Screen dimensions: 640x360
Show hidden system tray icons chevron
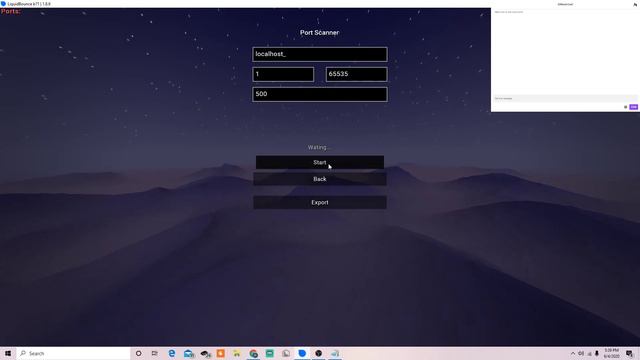pos(573,353)
